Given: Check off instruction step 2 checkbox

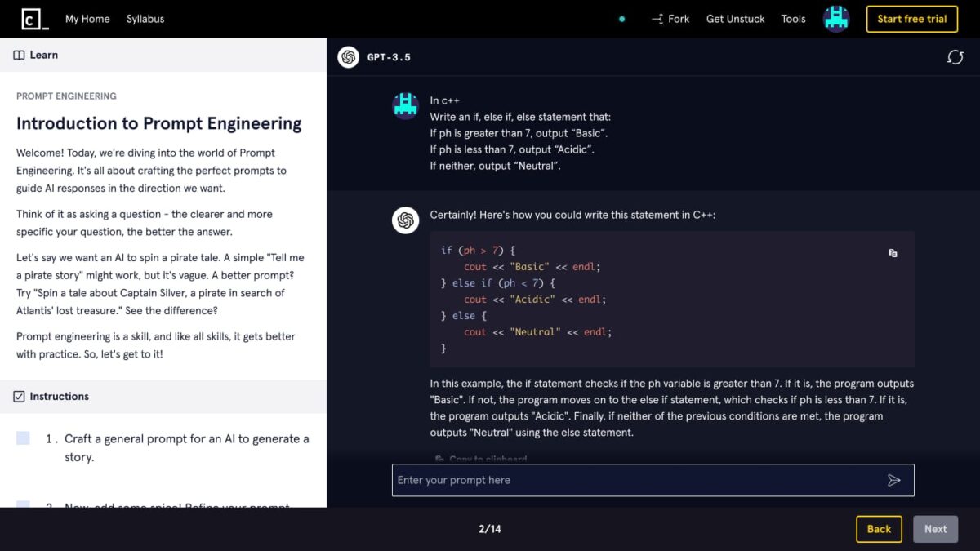Looking at the screenshot, I should pyautogui.click(x=23, y=504).
